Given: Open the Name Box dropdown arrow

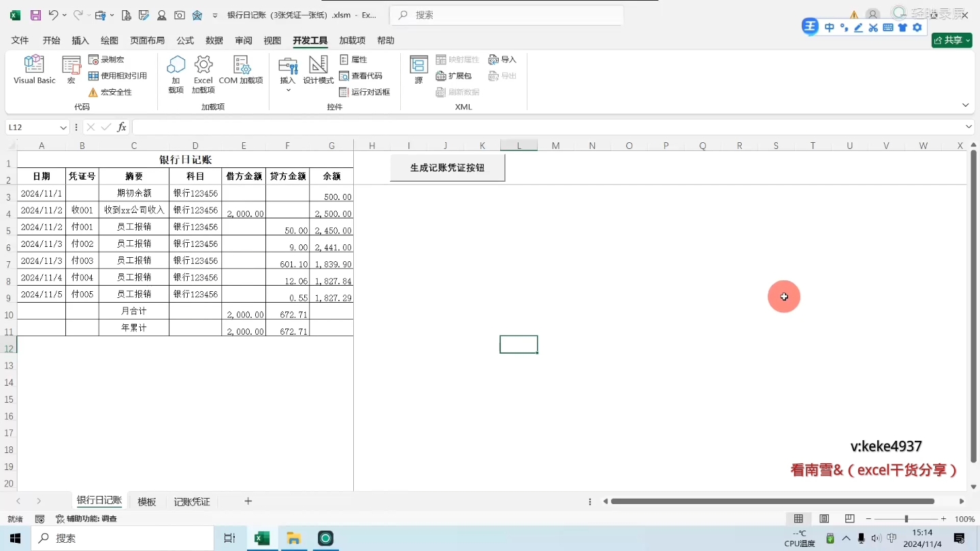Looking at the screenshot, I should tap(63, 127).
